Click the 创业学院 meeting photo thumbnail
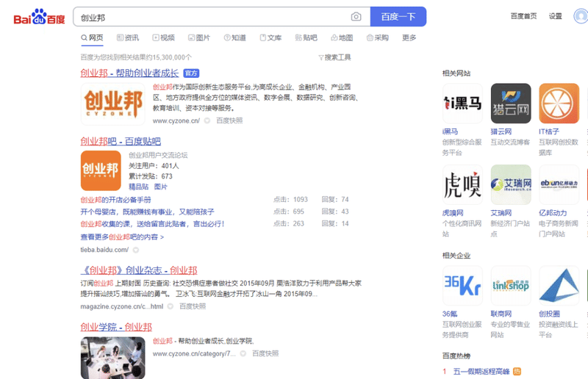This screenshot has height=379, width=588. click(113, 358)
